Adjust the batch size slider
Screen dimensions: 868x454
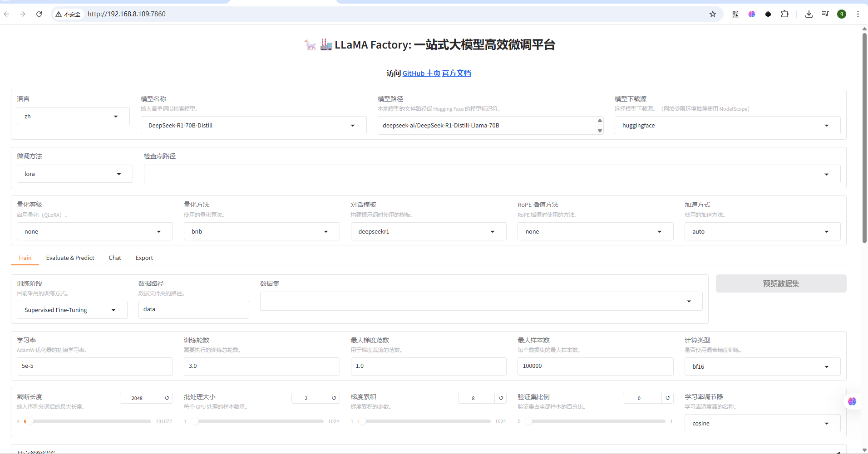click(257, 421)
